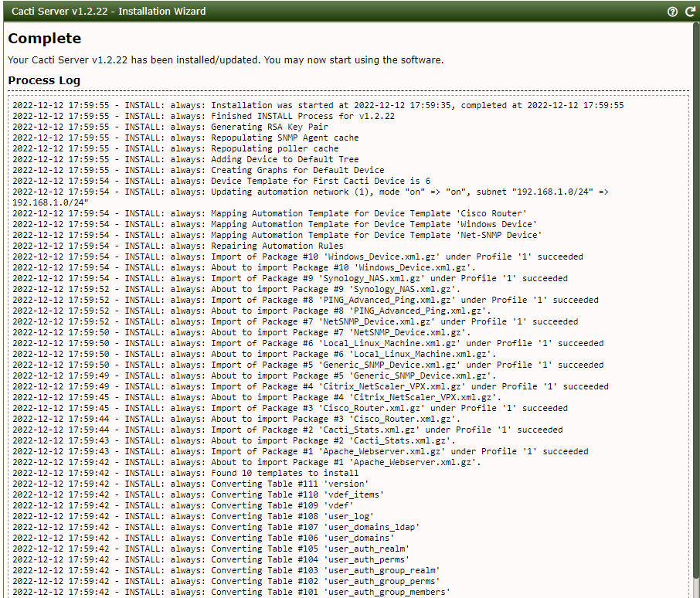This screenshot has width=700, height=598.
Task: Click 'Import of Package #8 PING_Advanced_Ping.xml.gz' line
Action: 305,300
